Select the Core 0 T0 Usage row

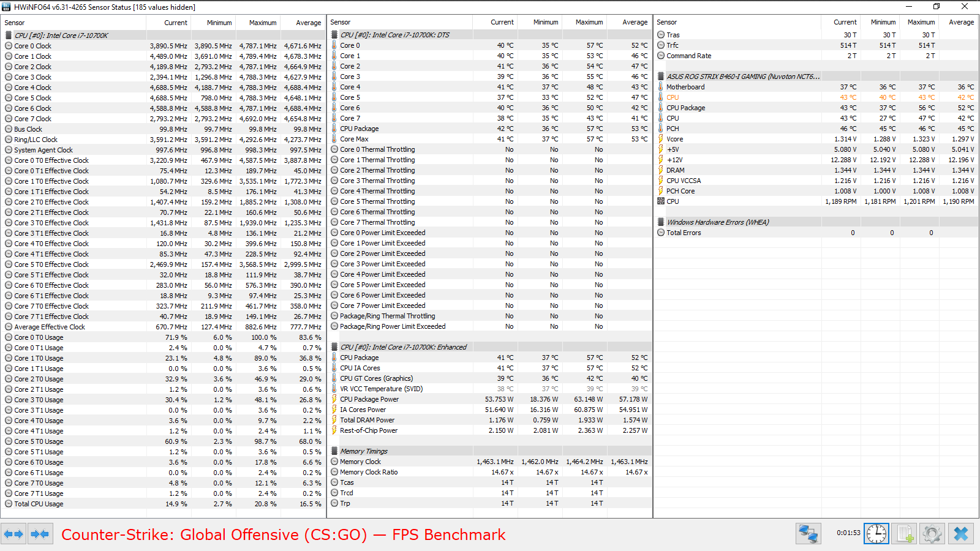[164, 337]
